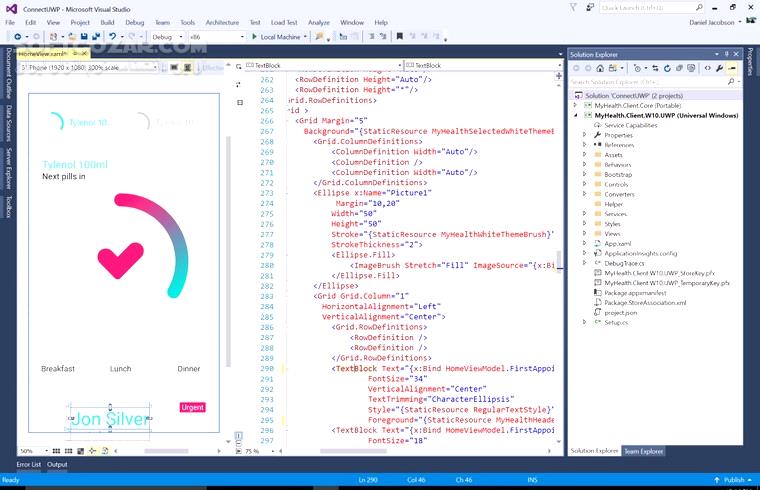The image size is (760, 490).
Task: Open the Build menu
Action: point(107,22)
